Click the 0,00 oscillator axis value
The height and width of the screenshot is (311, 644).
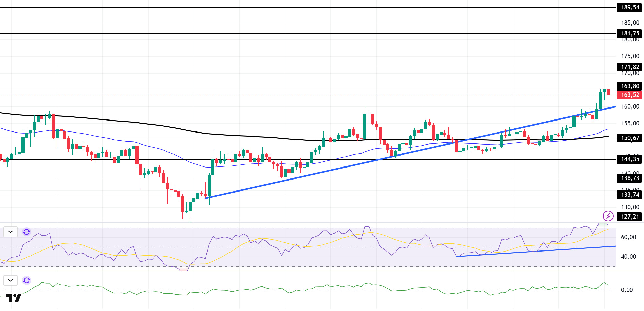(x=627, y=290)
